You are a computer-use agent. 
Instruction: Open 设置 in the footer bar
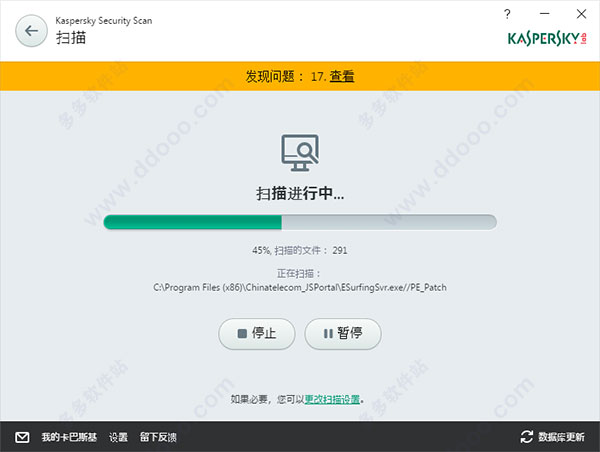(x=118, y=437)
